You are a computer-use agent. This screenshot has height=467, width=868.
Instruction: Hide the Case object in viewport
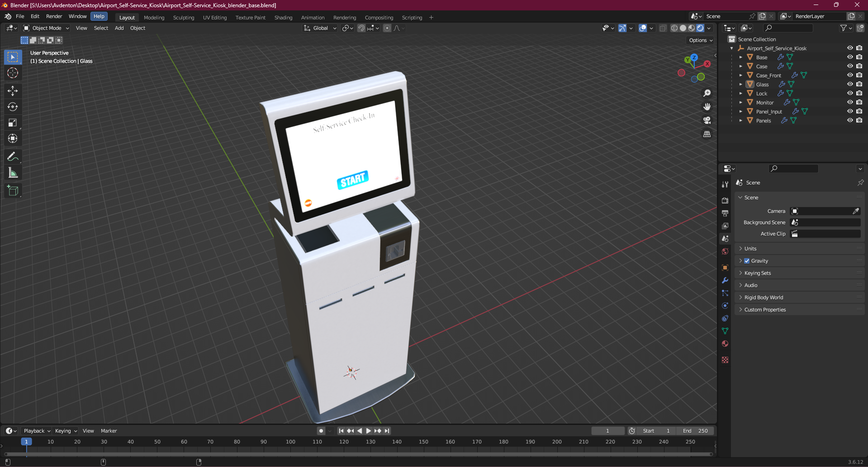[x=850, y=66]
